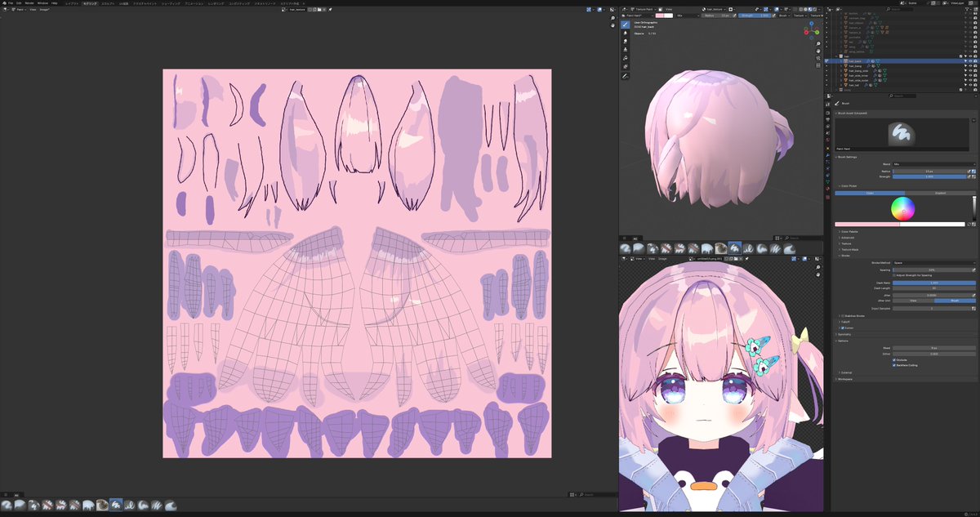Viewport: 980px width, 517px height.
Task: Pick Smear brush in image editor bottom shelf
Action: coord(171,506)
